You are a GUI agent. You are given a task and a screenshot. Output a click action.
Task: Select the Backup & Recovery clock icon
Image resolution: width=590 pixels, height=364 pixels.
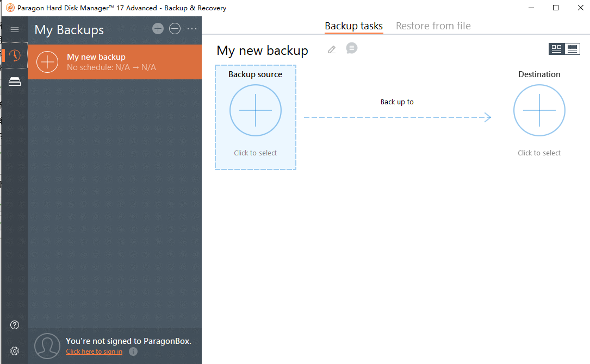15,55
